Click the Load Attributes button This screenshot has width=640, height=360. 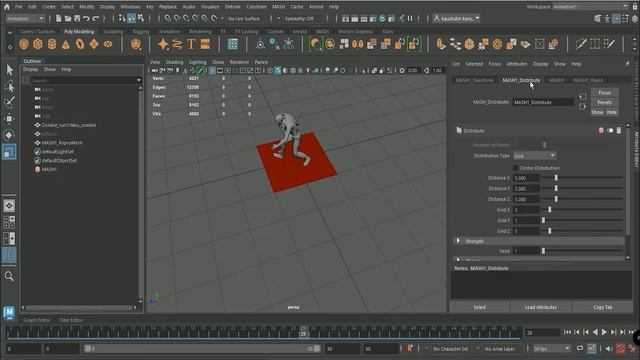point(541,307)
